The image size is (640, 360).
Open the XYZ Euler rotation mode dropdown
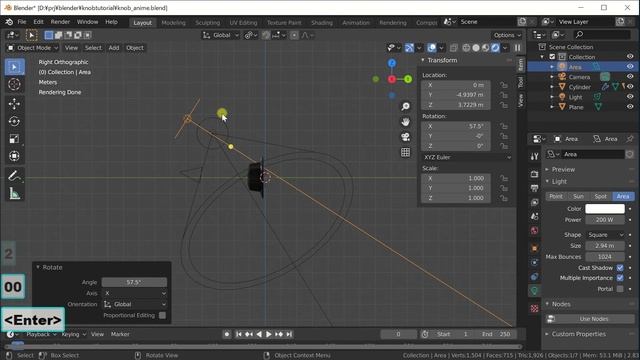(467, 157)
